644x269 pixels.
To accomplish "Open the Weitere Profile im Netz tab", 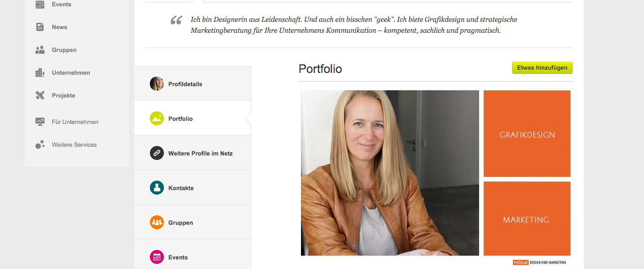I will click(x=192, y=153).
